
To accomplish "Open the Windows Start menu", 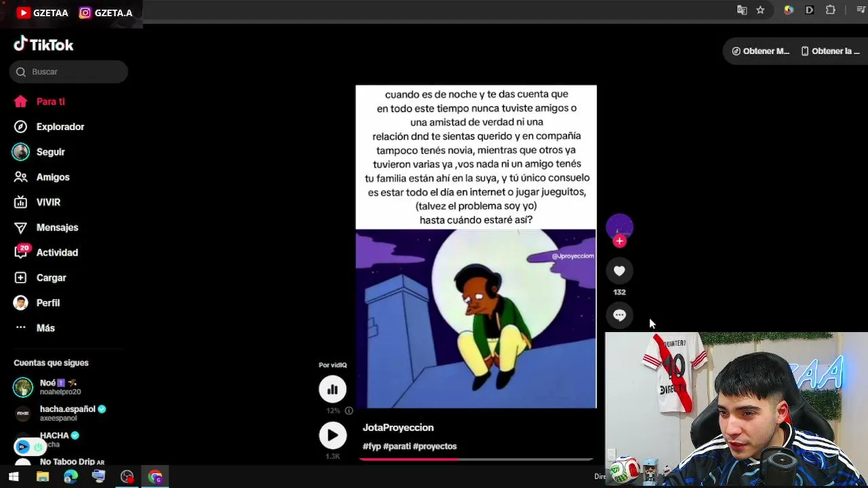I will click(x=14, y=477).
